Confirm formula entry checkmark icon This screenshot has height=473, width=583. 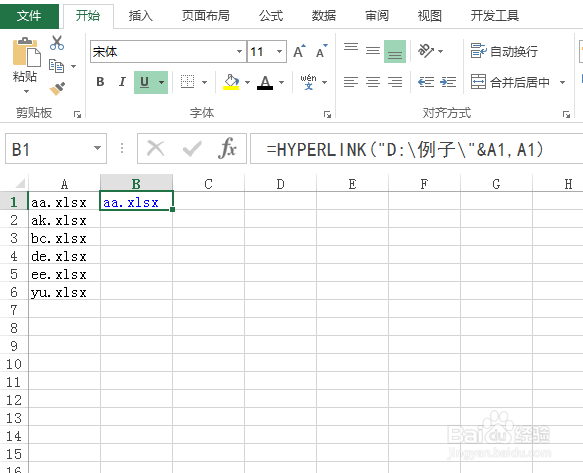192,148
